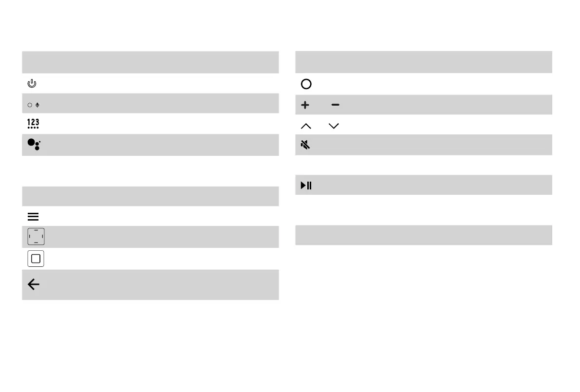Open the 123 numeric keypad icon
The height and width of the screenshot is (392, 580).
tap(33, 124)
